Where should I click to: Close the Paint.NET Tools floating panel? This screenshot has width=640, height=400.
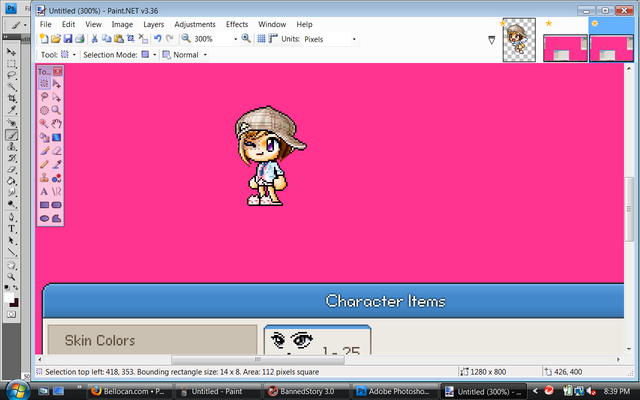click(x=58, y=71)
